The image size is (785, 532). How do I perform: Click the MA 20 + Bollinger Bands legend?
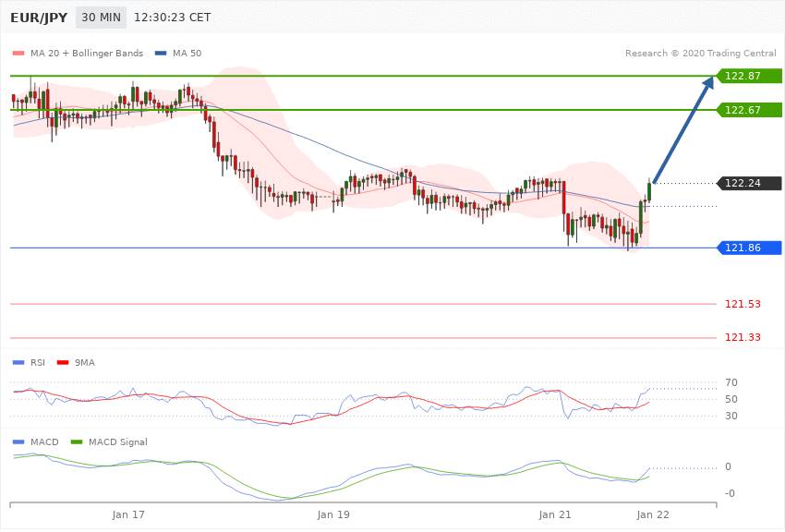click(x=87, y=53)
